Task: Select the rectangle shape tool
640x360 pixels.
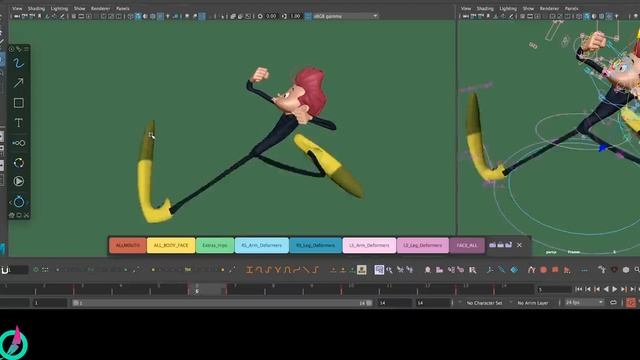Action: pos(18,103)
